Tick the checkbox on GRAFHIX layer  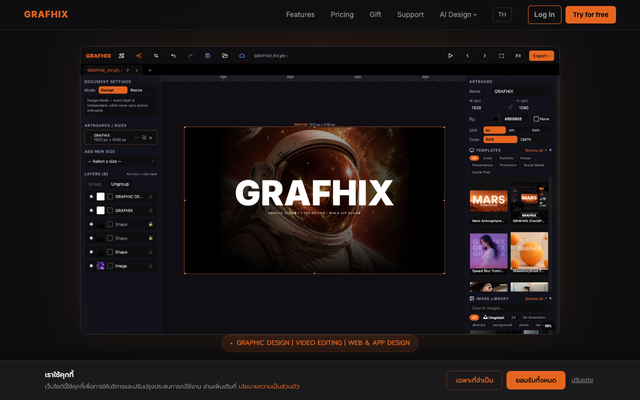tap(110, 211)
